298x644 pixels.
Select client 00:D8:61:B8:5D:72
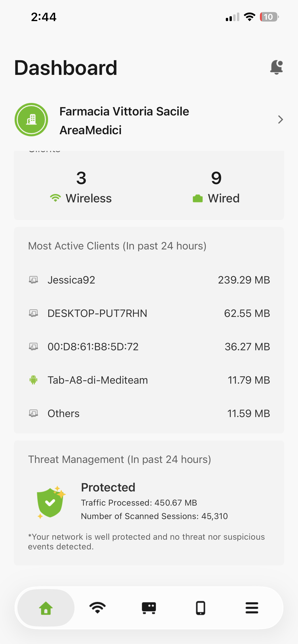click(149, 347)
